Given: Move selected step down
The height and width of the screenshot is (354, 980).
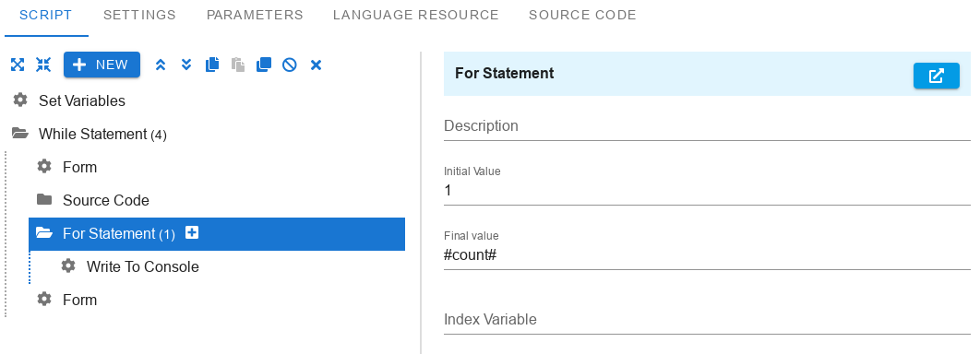Looking at the screenshot, I should click(x=186, y=65).
